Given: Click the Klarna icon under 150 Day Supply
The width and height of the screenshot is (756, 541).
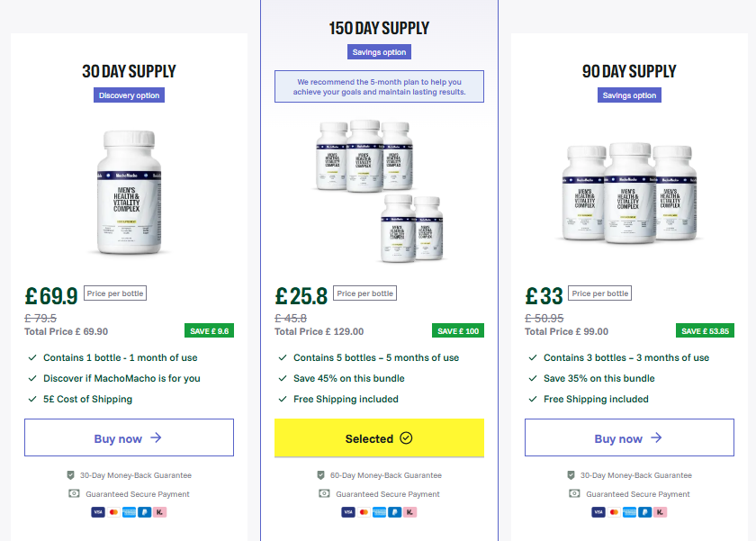Looking at the screenshot, I should [x=410, y=512].
